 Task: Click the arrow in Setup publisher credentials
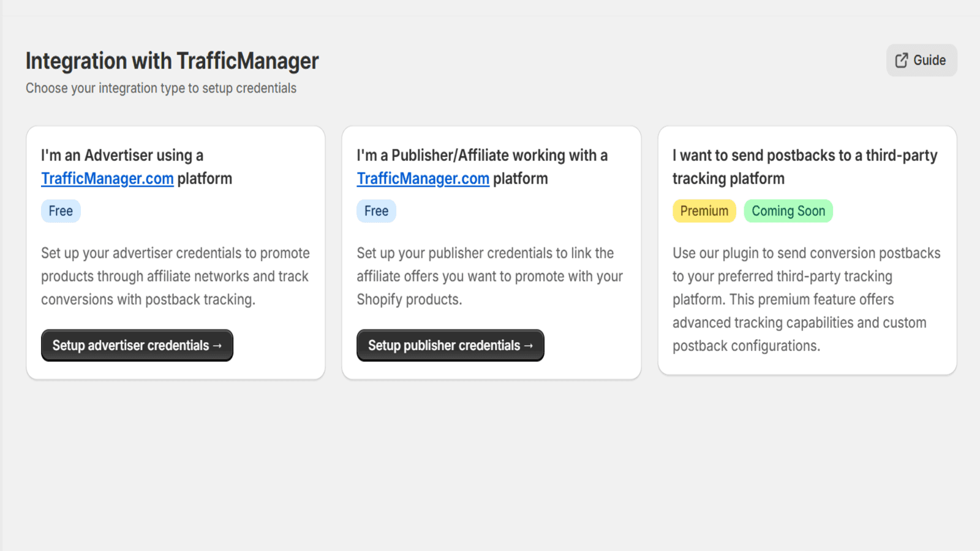pos(529,345)
